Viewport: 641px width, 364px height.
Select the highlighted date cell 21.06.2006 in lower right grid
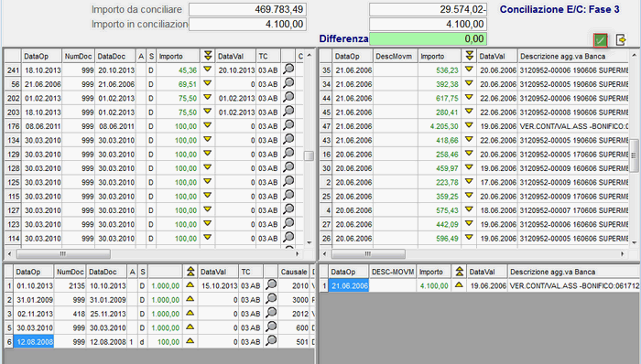point(349,285)
